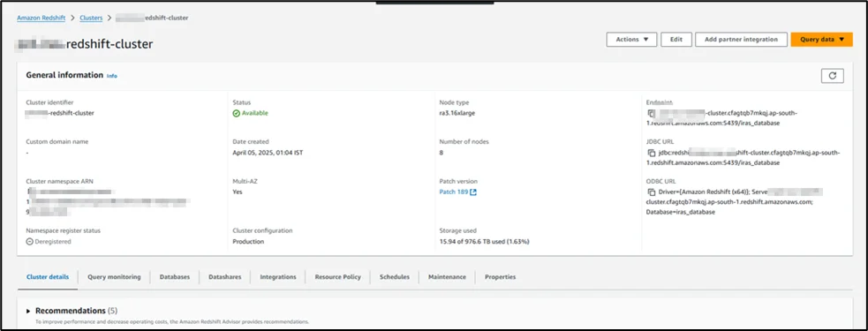Open the Info link beside General information
The height and width of the screenshot is (331, 868).
pyautogui.click(x=112, y=76)
